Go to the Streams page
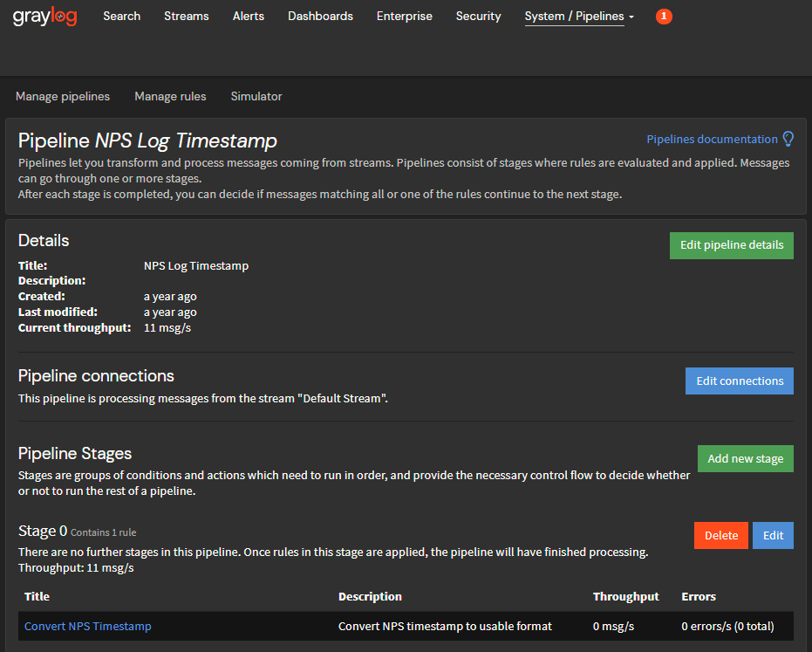The width and height of the screenshot is (812, 652). tap(187, 17)
